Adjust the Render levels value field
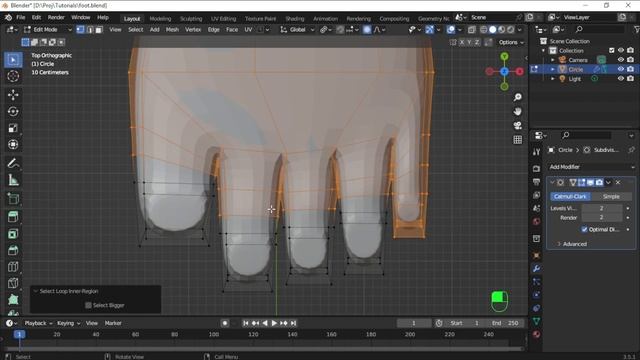 pos(602,218)
